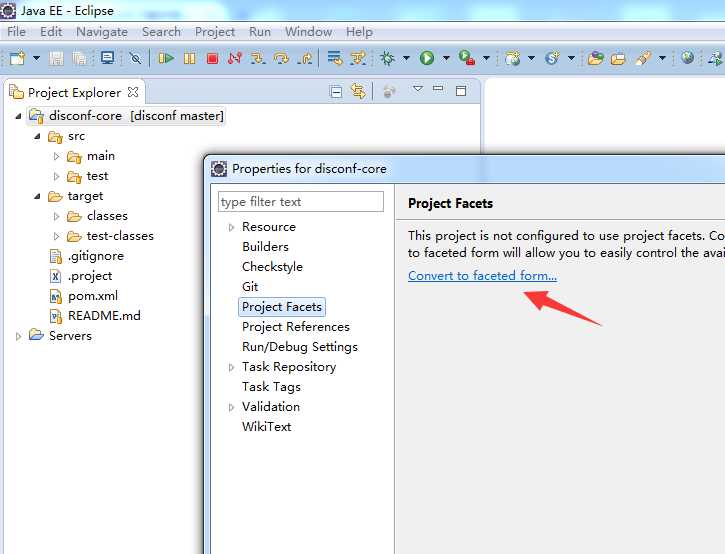Open dropdown next to Run Last Tool
This screenshot has width=725, height=554.
pyautogui.click(x=486, y=58)
